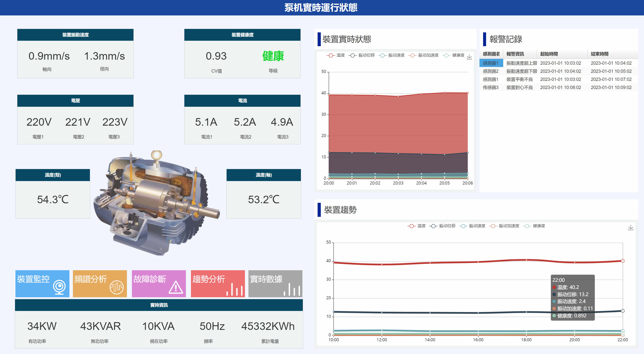Download the real-time status chart image
The width and height of the screenshot is (644, 354).
(469, 57)
